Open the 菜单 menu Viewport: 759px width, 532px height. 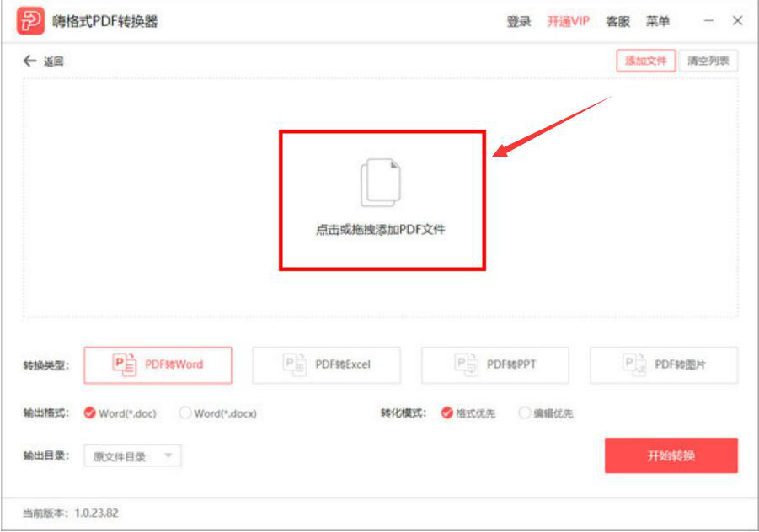[657, 21]
